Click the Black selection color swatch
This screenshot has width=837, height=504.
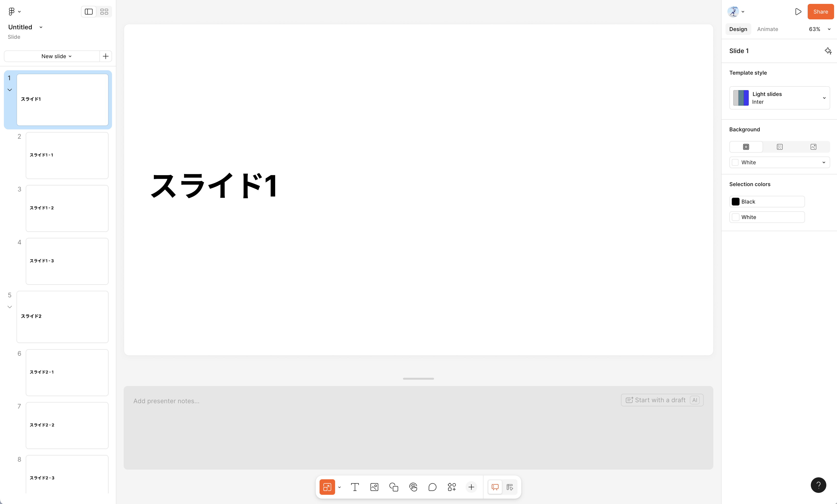click(736, 201)
